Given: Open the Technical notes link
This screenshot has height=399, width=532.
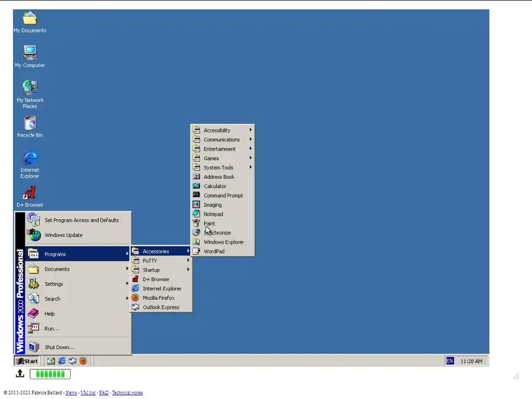Looking at the screenshot, I should pos(127,393).
